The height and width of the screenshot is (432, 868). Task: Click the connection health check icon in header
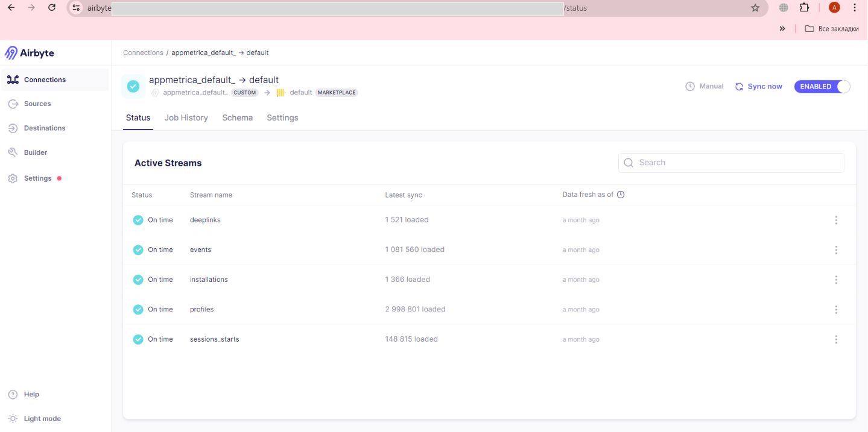(x=133, y=86)
